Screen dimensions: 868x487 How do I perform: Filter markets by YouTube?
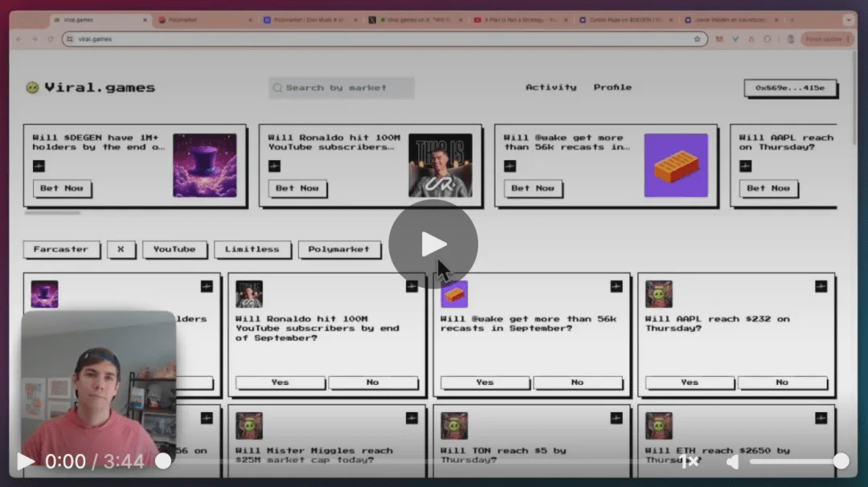coord(174,250)
